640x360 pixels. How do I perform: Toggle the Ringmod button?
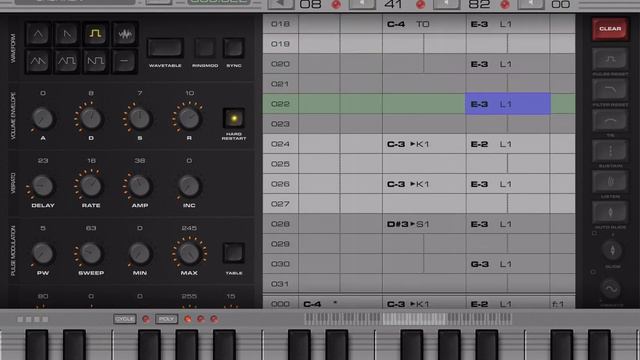click(x=205, y=48)
